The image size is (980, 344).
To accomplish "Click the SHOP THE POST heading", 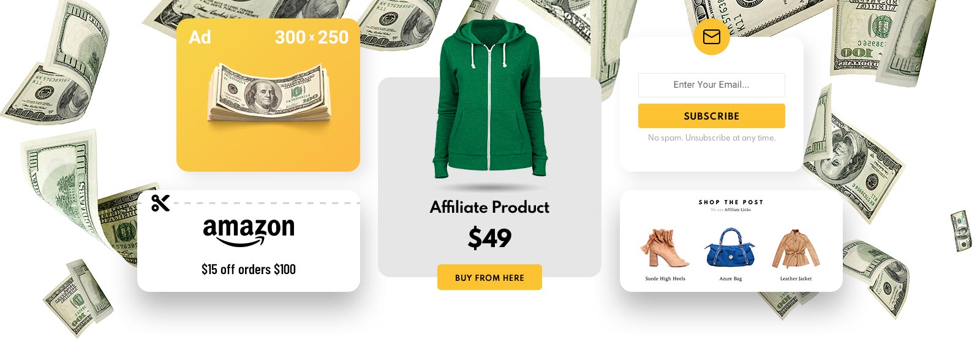I will pos(731,202).
